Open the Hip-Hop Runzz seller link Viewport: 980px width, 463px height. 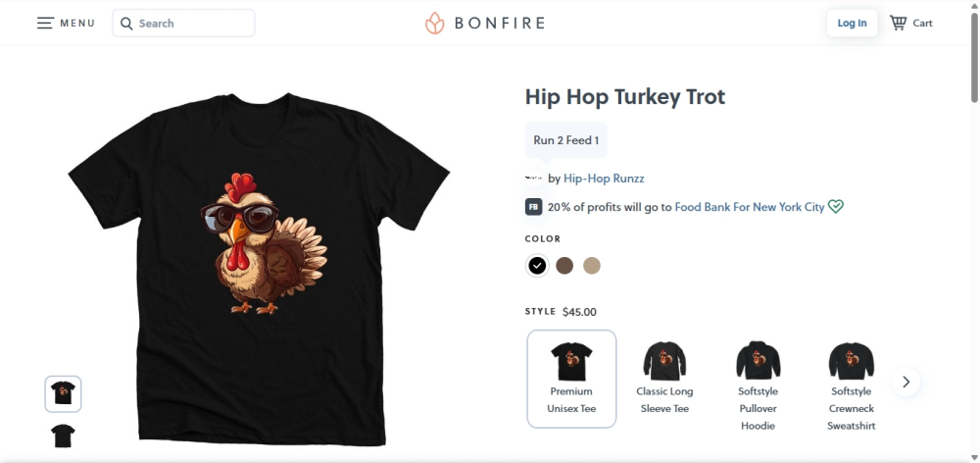604,179
